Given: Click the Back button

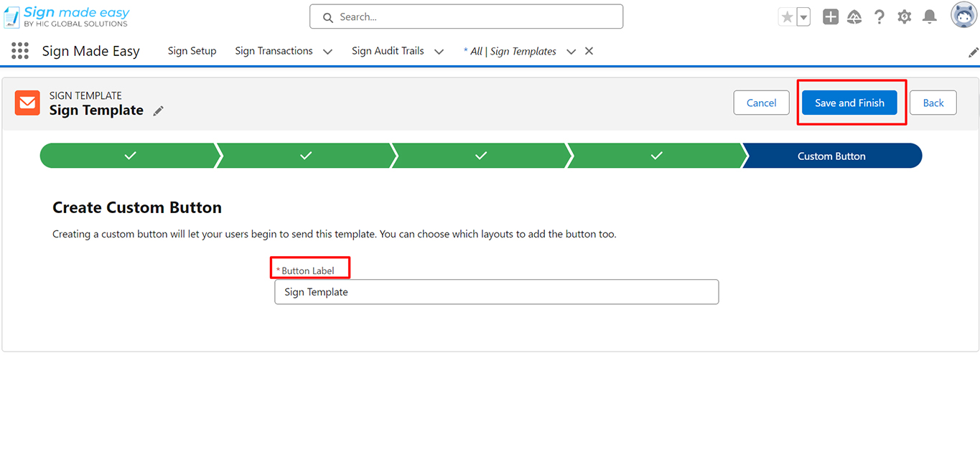Looking at the screenshot, I should pyautogui.click(x=933, y=103).
